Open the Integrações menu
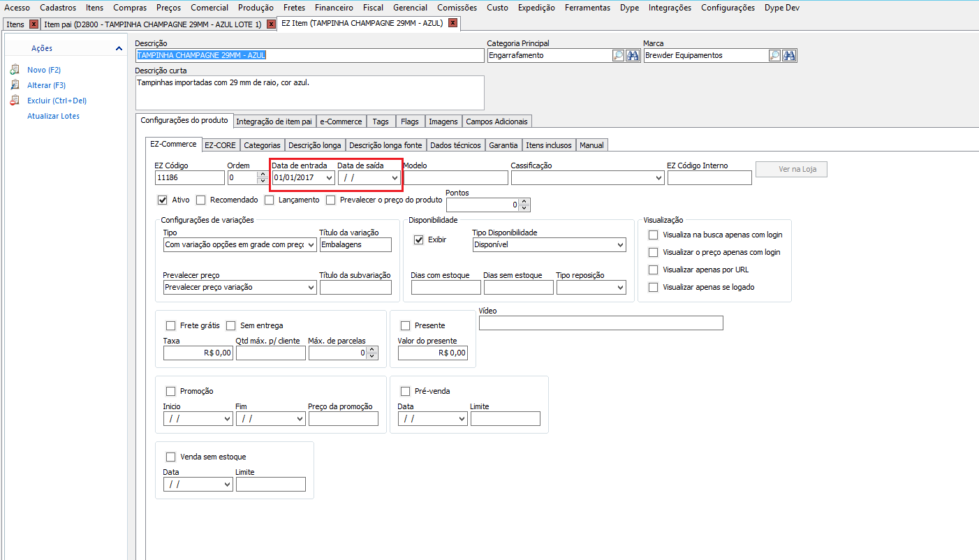The width and height of the screenshot is (979, 560). (670, 8)
